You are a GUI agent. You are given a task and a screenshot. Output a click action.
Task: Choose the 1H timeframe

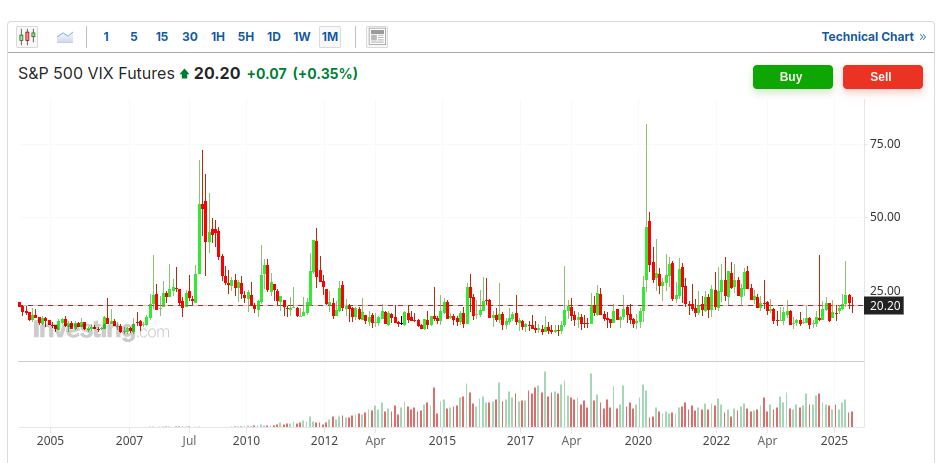coord(218,37)
